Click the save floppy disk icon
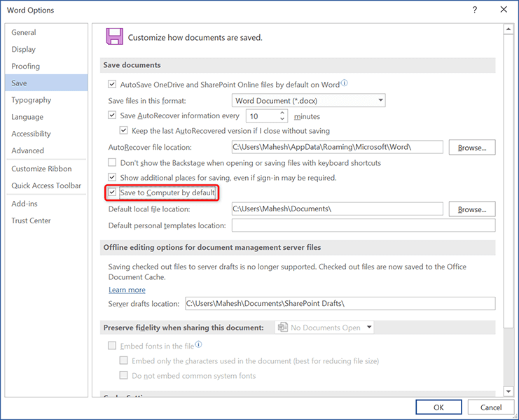The height and width of the screenshot is (420, 519). point(113,37)
